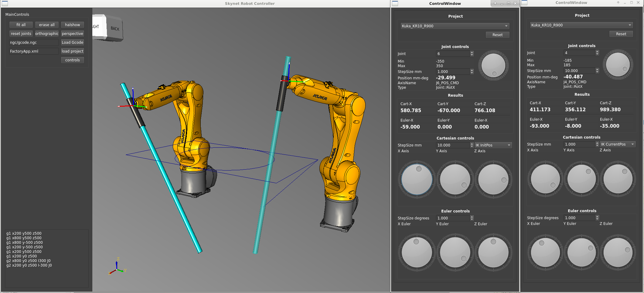Click the window menu icon of the second ControlWindow
The width and height of the screenshot is (644, 293).
(524, 3)
